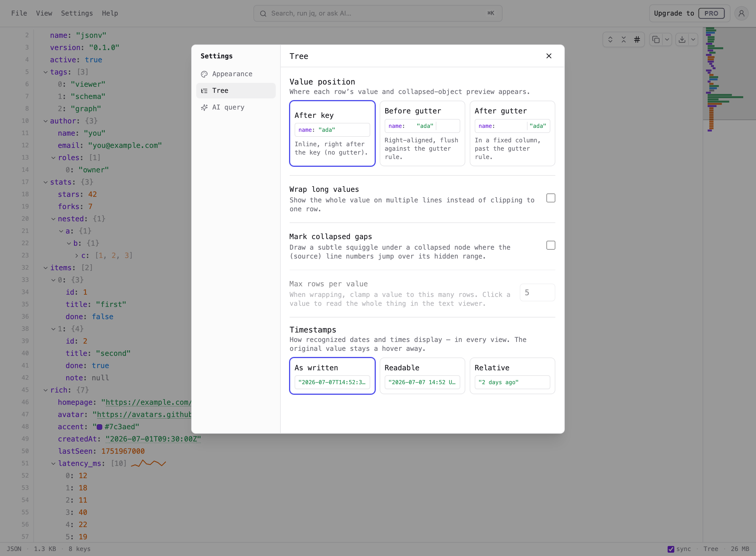The image size is (756, 556).
Task: Click the expand all nodes icon
Action: click(x=610, y=40)
